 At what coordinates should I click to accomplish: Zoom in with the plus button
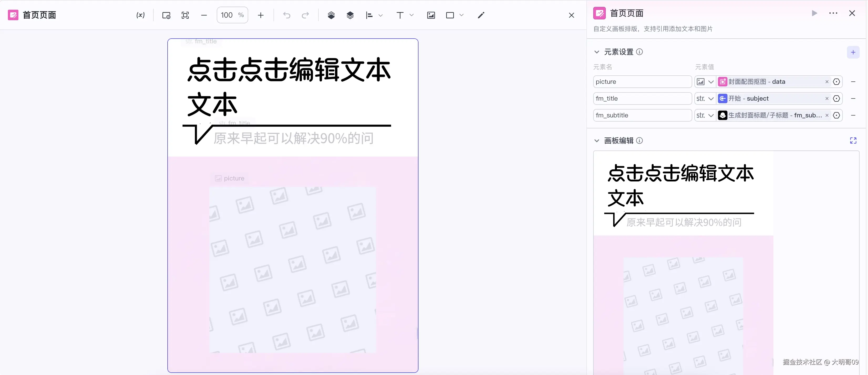[x=260, y=15]
